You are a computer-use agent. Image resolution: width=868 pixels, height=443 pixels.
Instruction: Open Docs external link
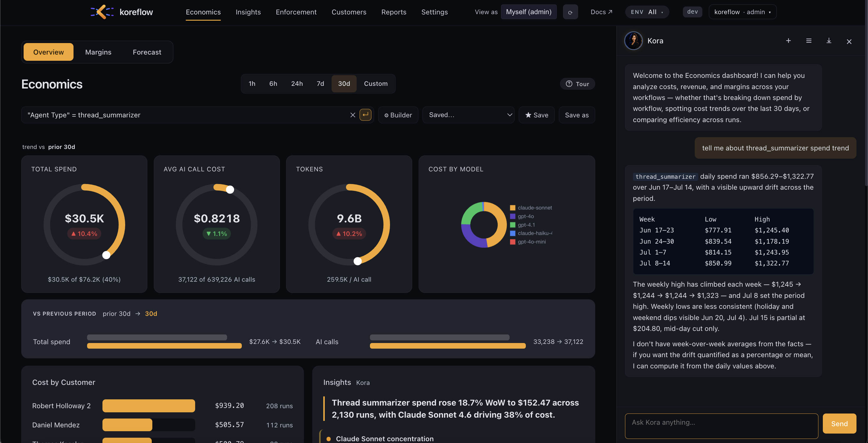click(601, 12)
